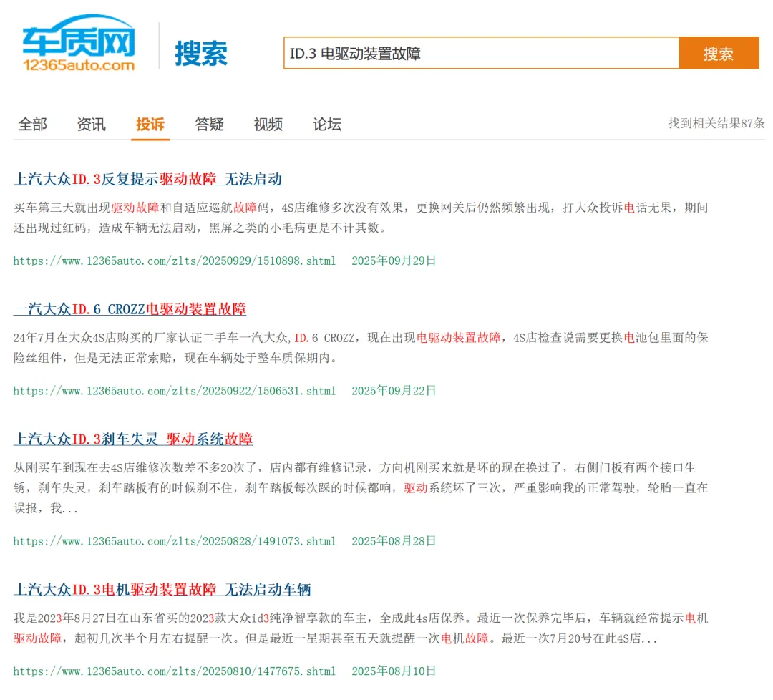Focus the search box containing ID.3 电驱动装置故障
The width and height of the screenshot is (773, 700).
tap(481, 53)
